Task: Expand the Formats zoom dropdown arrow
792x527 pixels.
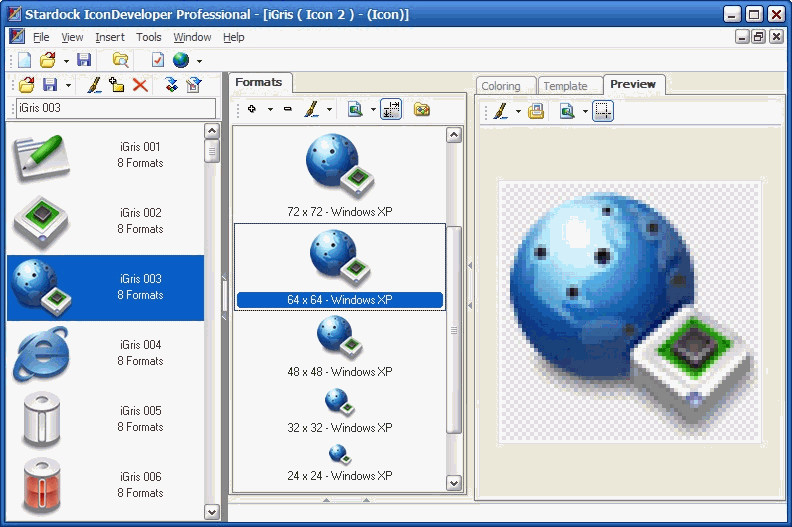Action: click(373, 109)
